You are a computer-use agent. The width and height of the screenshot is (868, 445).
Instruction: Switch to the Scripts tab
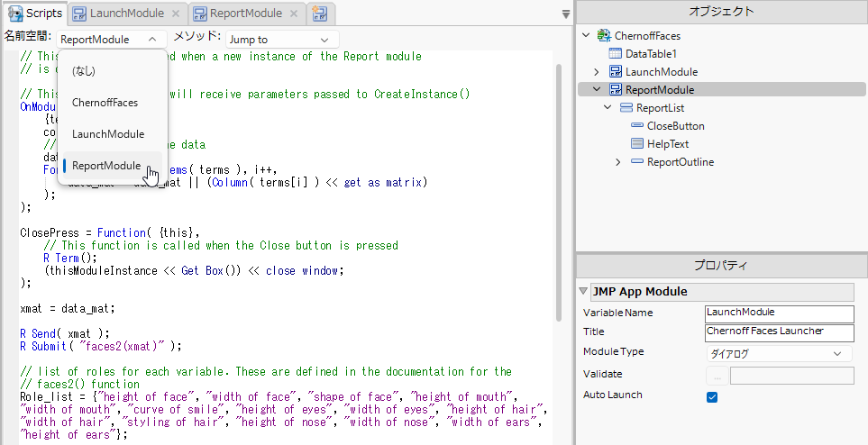click(34, 13)
